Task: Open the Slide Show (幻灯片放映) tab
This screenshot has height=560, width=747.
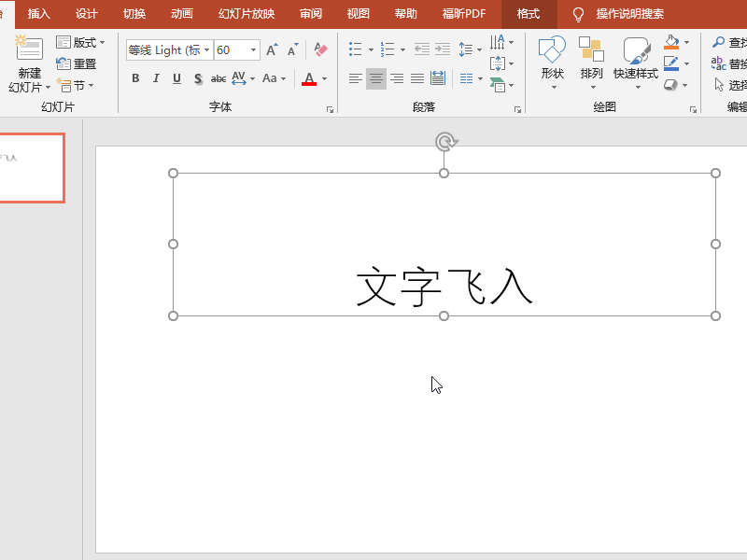Action: [247, 14]
